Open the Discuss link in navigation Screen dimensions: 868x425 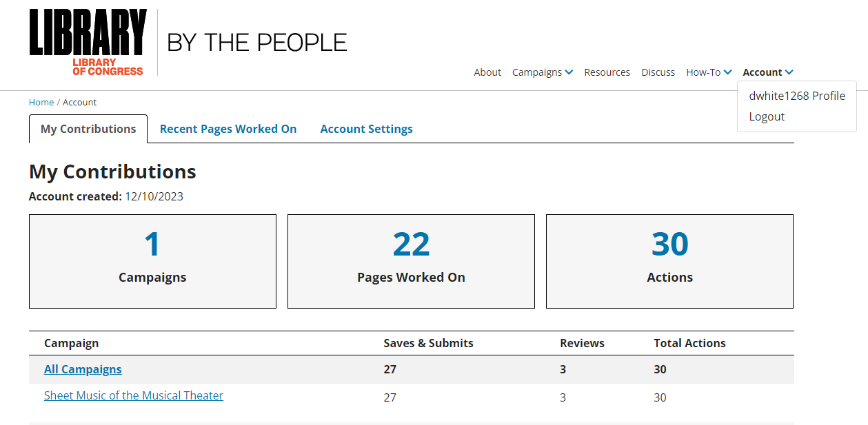pyautogui.click(x=658, y=72)
